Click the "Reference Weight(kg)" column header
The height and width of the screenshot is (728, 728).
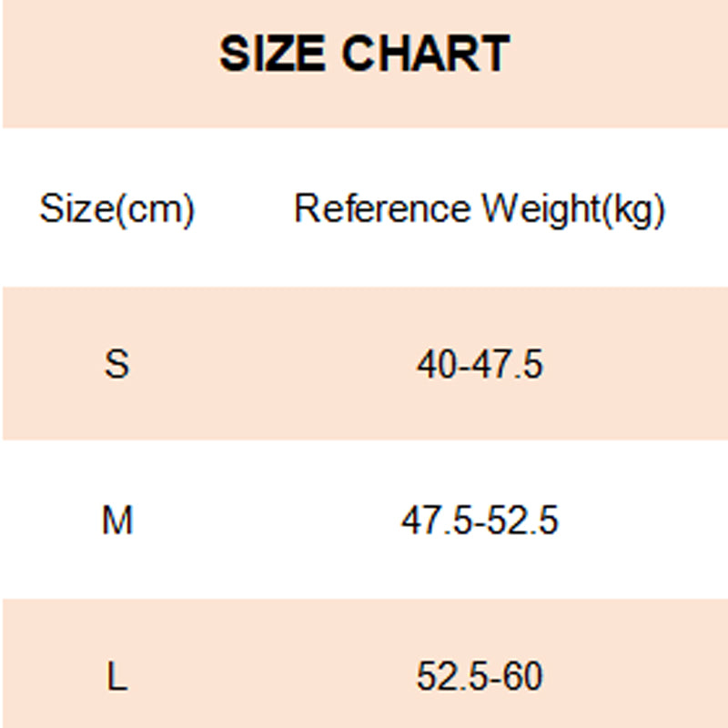(480, 210)
